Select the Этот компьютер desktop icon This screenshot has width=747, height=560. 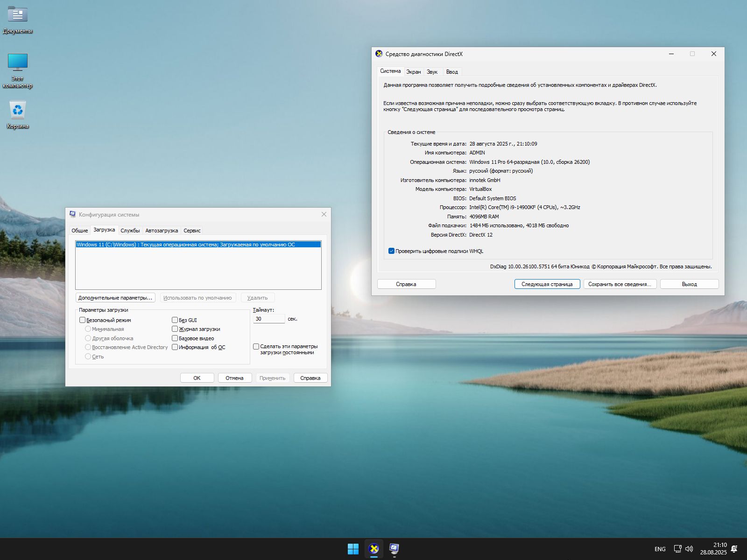point(18,70)
